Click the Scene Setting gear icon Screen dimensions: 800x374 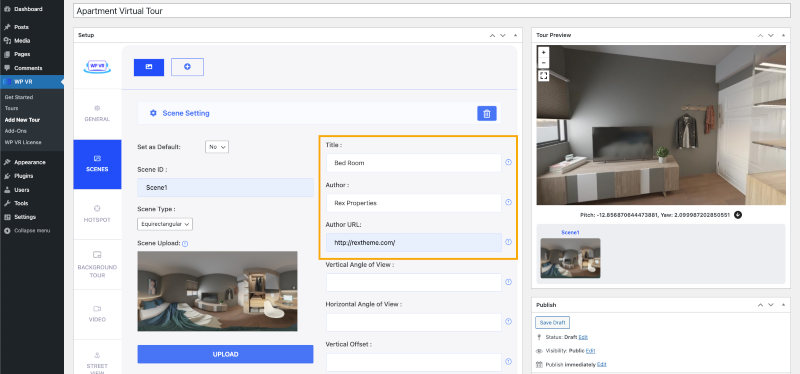tap(153, 113)
